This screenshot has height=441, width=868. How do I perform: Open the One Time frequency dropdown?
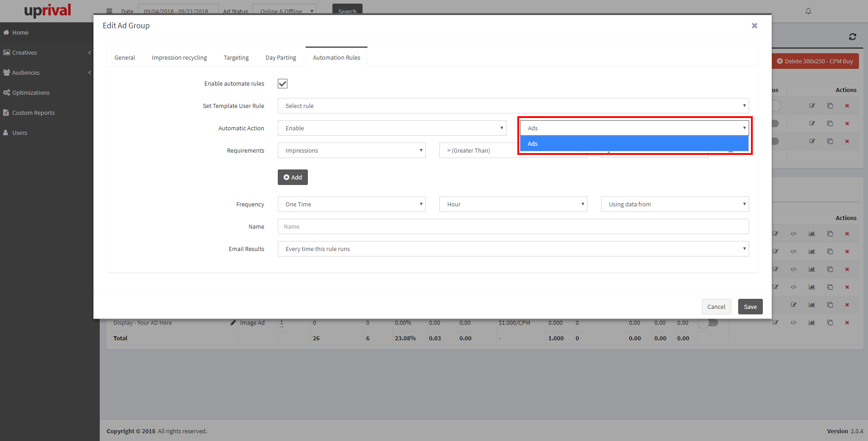click(x=352, y=204)
